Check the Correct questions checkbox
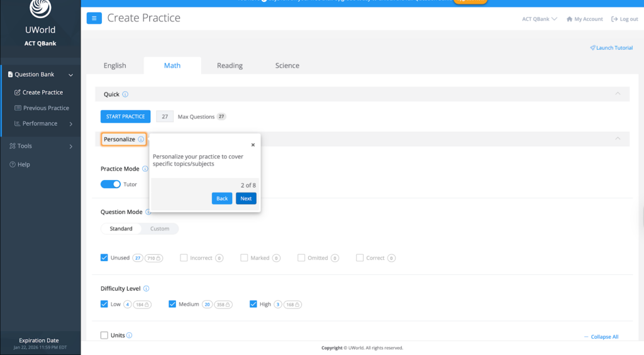The image size is (644, 355). [x=360, y=257]
